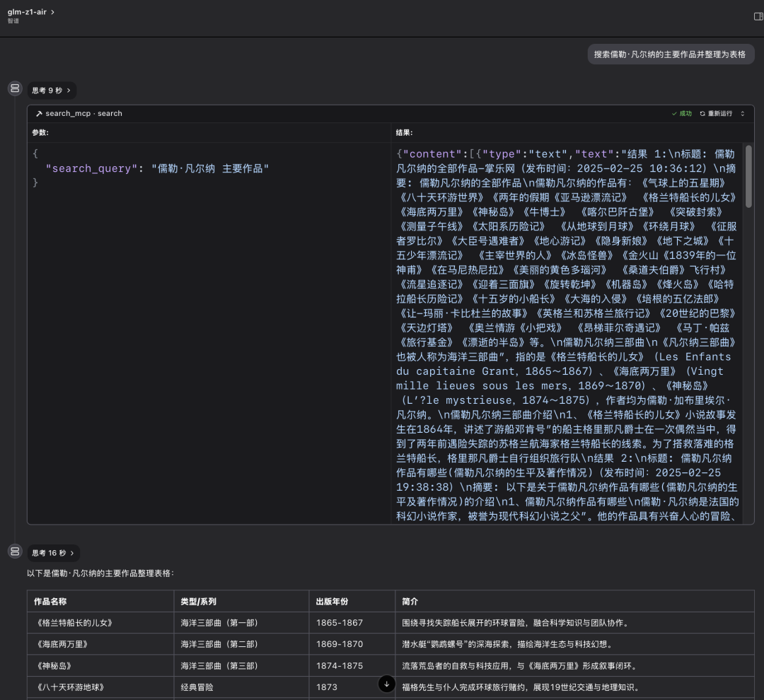Click the 参数: label
Viewport: 764px width, 700px height.
(x=40, y=132)
